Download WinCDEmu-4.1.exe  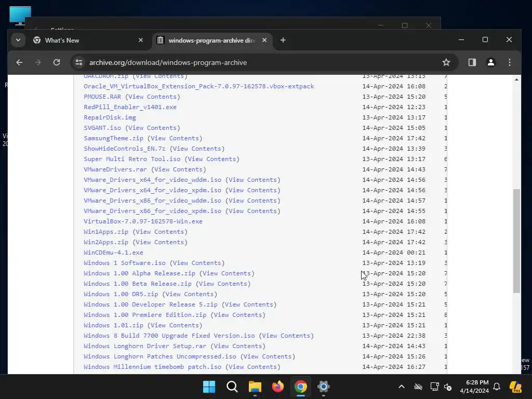tap(113, 252)
